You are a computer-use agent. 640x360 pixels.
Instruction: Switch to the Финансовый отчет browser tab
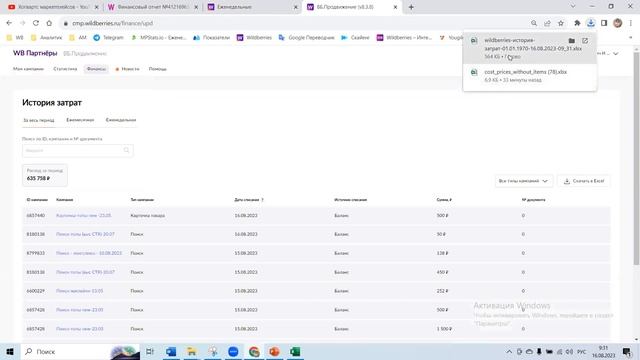coord(153,7)
